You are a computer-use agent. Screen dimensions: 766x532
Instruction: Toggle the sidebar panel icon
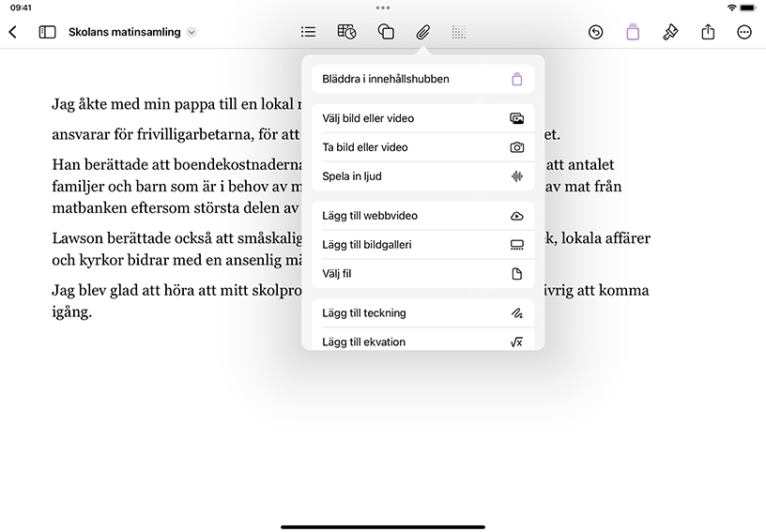tap(47, 32)
